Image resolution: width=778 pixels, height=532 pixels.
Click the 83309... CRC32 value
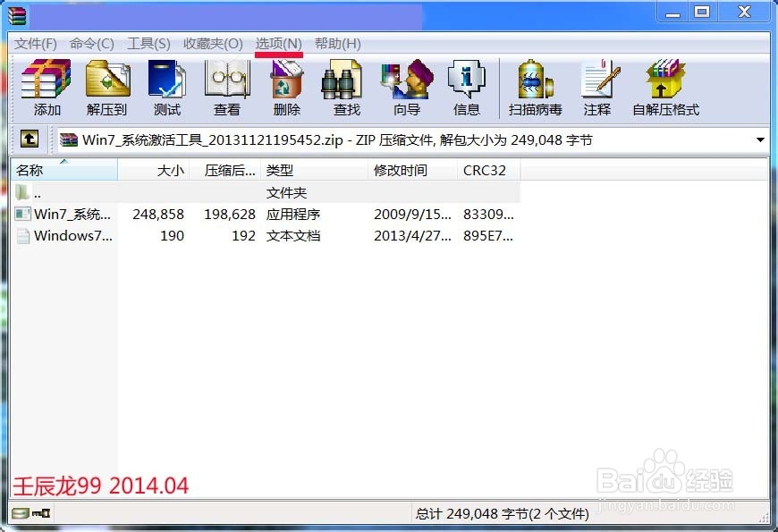(489, 215)
